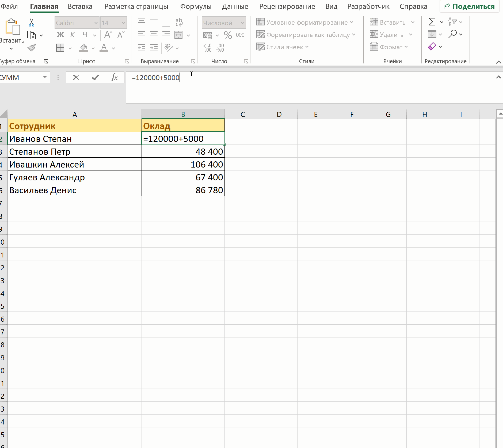Screen dimensions: 503x448
Task: Toggle Italic К formatting
Action: pyautogui.click(x=72, y=35)
